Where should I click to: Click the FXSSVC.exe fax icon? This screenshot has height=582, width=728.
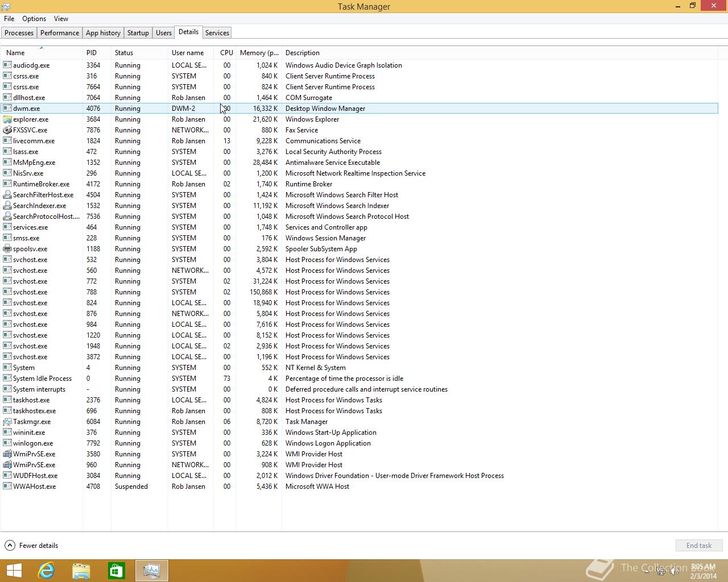[7, 130]
